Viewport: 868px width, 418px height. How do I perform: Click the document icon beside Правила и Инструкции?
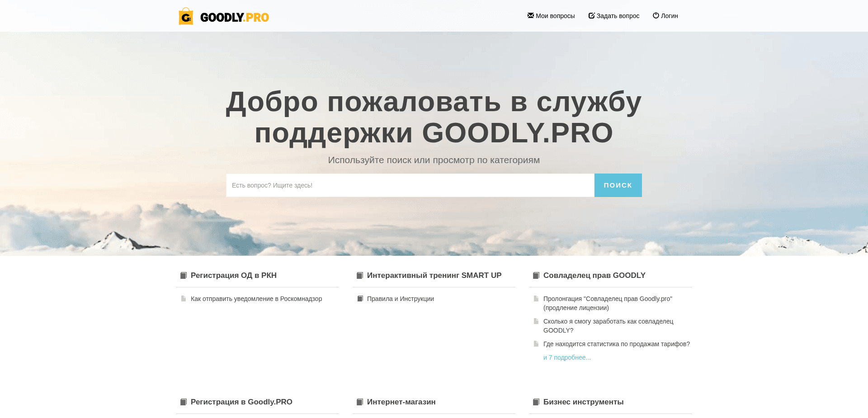(x=359, y=299)
